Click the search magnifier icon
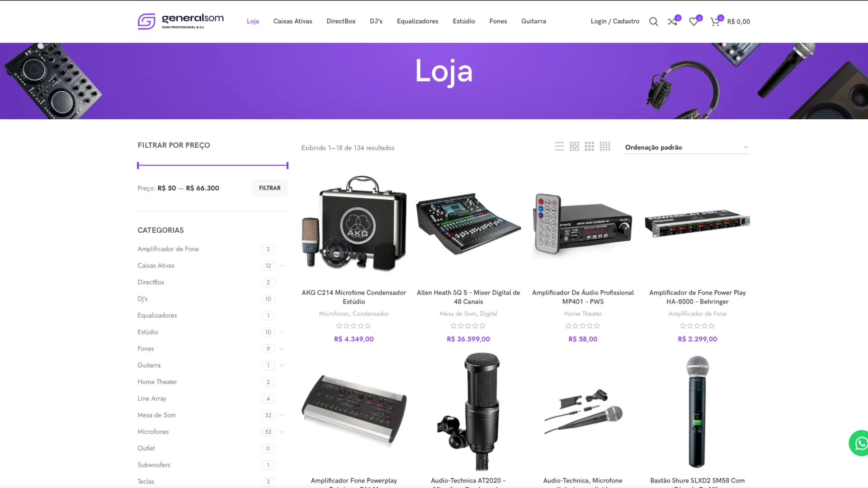868x488 pixels. (653, 22)
